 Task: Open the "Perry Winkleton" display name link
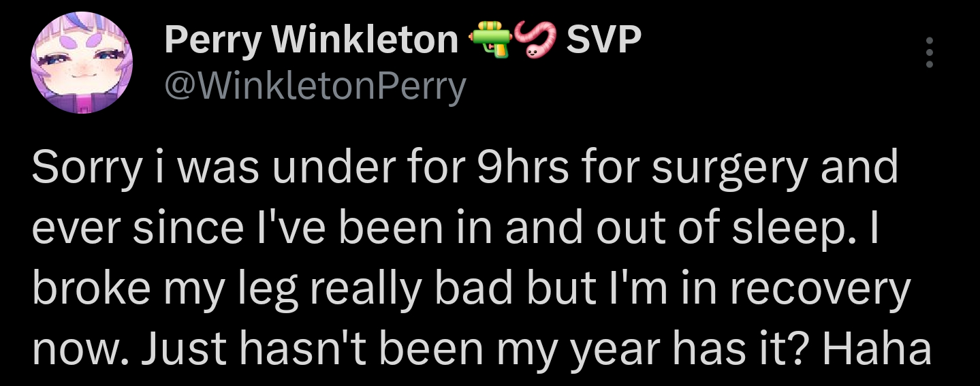[x=311, y=41]
